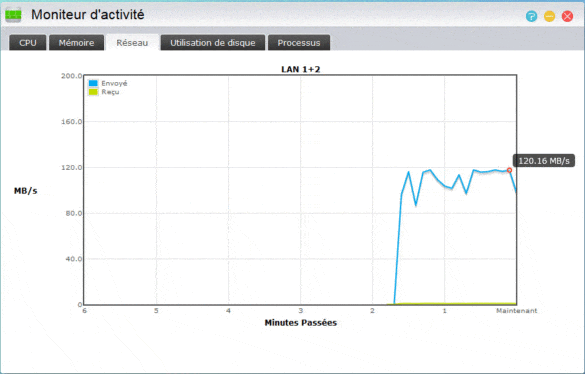Image resolution: width=585 pixels, height=374 pixels.
Task: Click the red highlighted data point marker
Action: [509, 170]
